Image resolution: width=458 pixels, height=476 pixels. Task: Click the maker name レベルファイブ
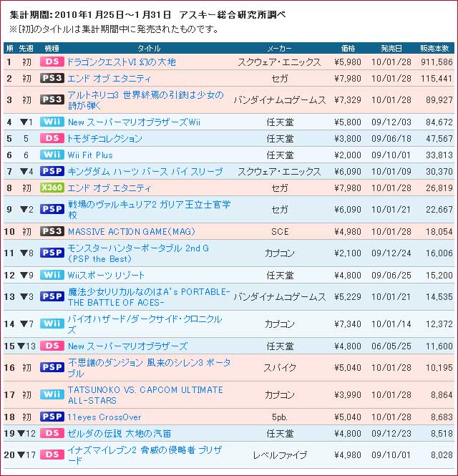[280, 455]
